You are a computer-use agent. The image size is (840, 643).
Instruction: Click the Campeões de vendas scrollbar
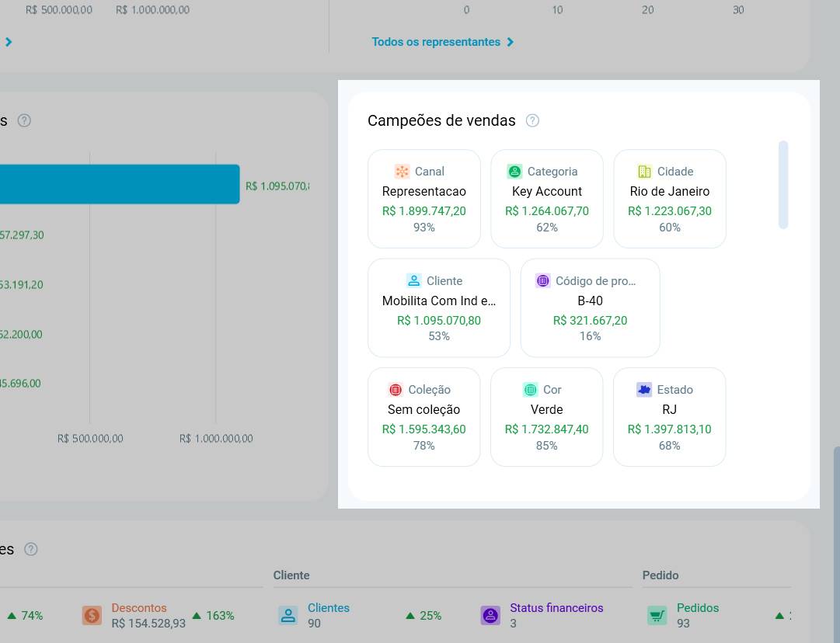coord(783,185)
